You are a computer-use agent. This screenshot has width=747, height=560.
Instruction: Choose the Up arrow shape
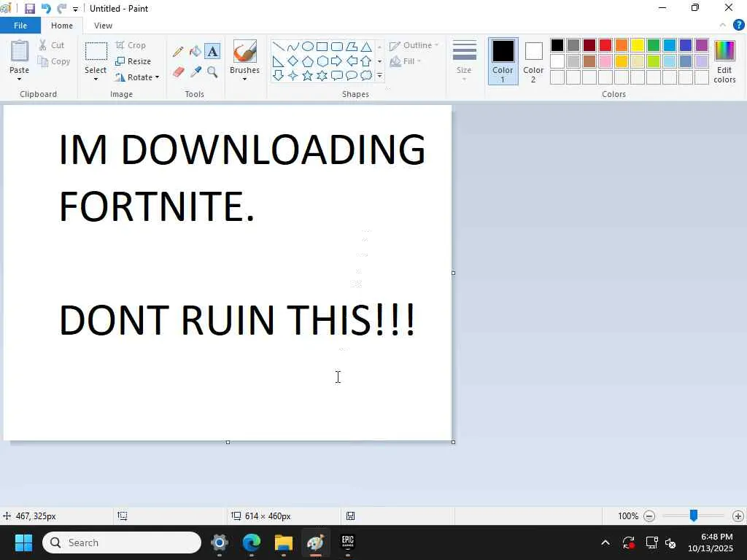[366, 61]
